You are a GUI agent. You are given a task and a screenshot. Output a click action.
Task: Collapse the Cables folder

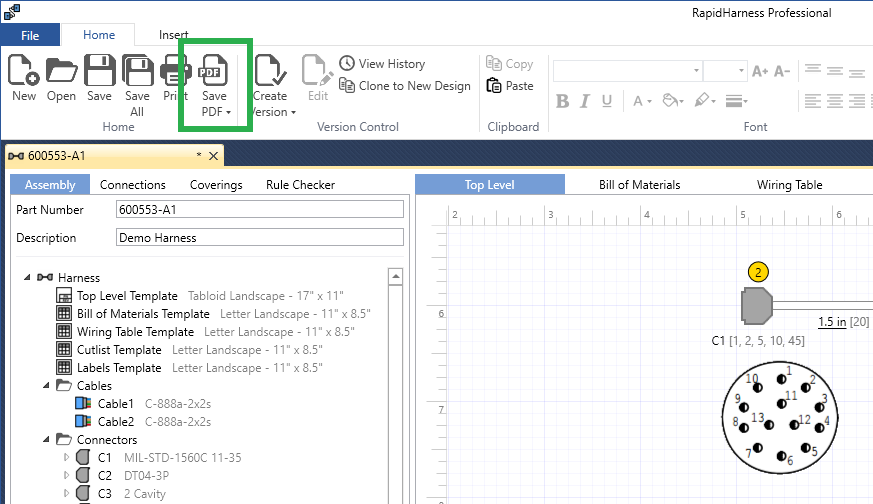[46, 385]
